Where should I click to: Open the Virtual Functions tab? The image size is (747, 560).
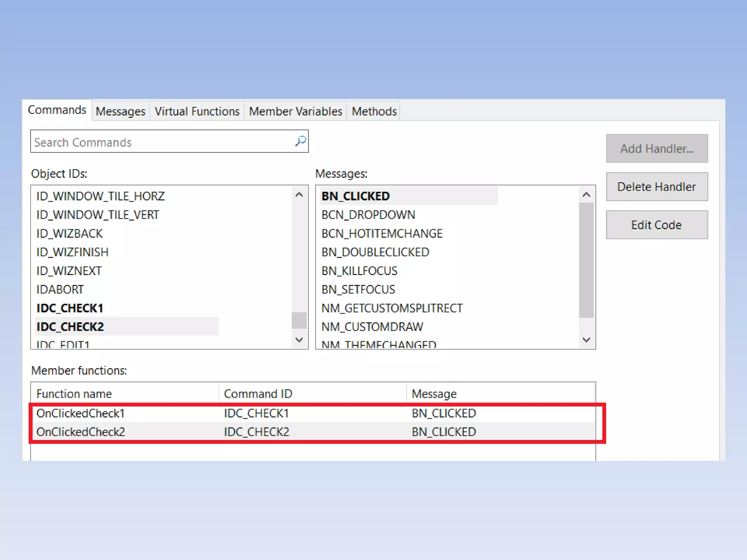(197, 111)
